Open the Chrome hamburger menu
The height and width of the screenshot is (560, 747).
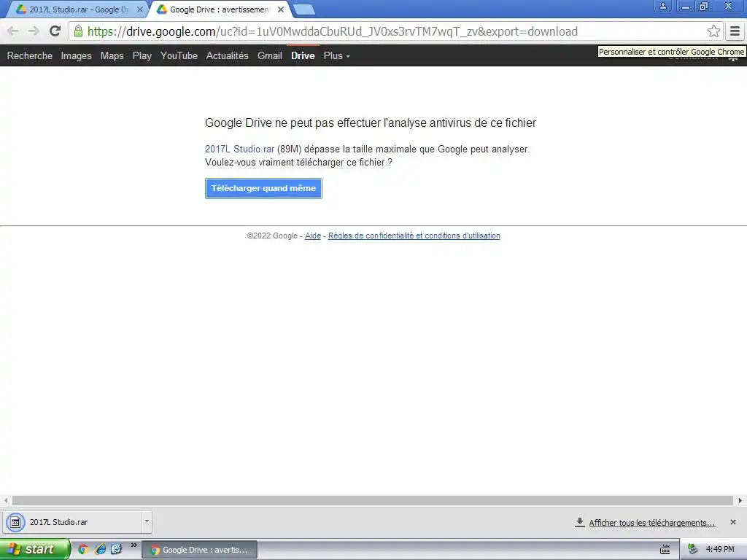(735, 31)
